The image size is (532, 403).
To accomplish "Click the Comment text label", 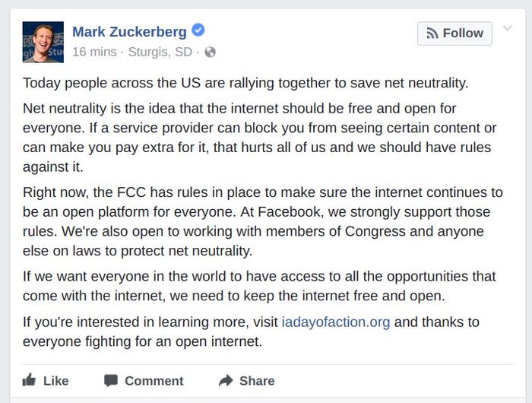I will [154, 380].
